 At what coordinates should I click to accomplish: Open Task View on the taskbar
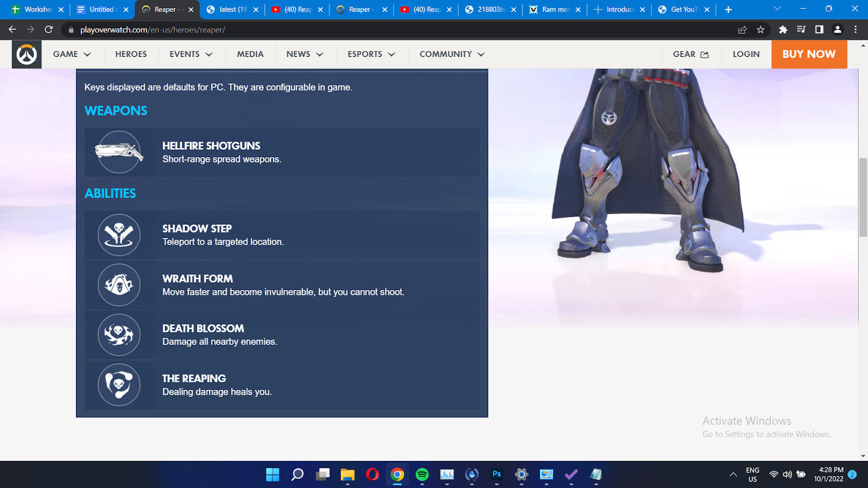tap(323, 475)
